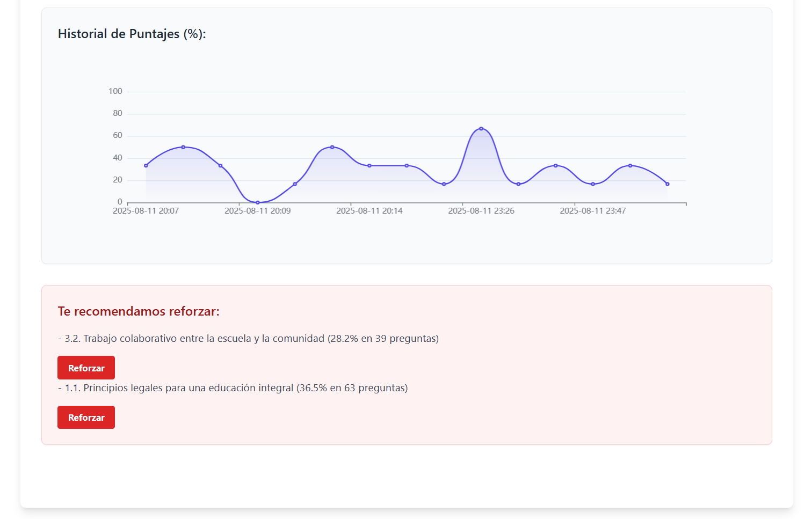Select the 2025-08-11 23:47 axis label
This screenshot has width=812, height=519.
(593, 211)
